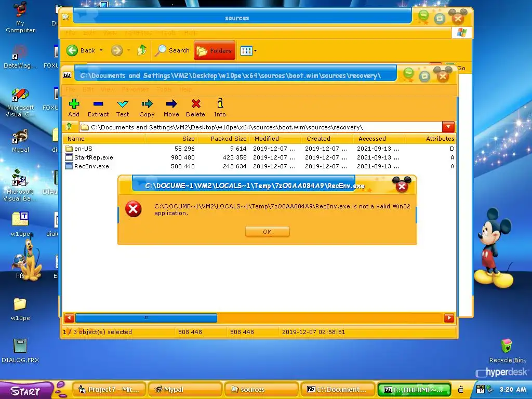Click the Move icon in 7-Zip
The width and height of the screenshot is (532, 399).
coord(171,108)
